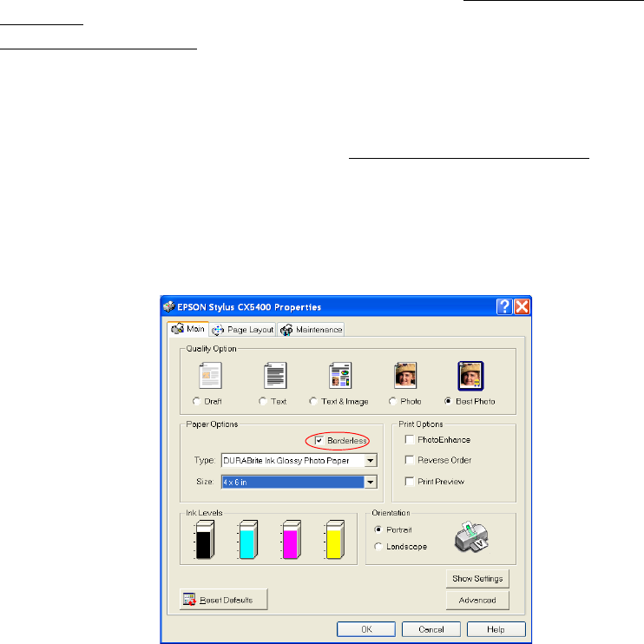Click the black ink cartridge level
Screen dimensions: 644x644
pos(205,540)
